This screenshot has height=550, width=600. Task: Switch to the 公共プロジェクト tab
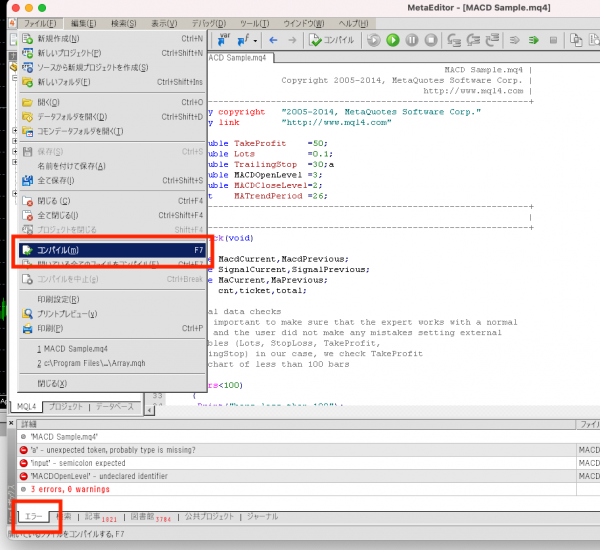[x=209, y=517]
